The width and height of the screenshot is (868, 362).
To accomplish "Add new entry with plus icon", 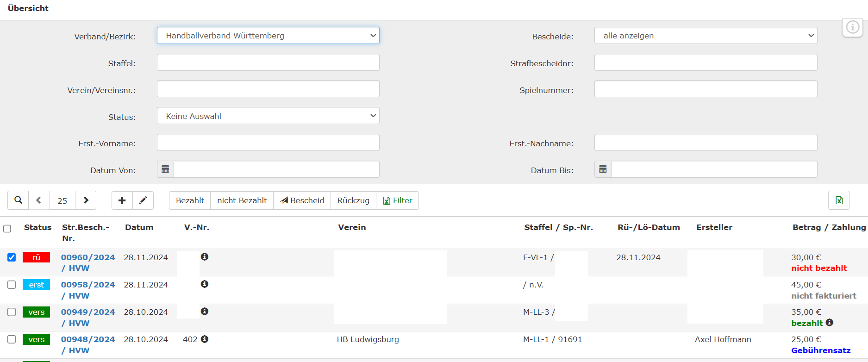I will [122, 200].
